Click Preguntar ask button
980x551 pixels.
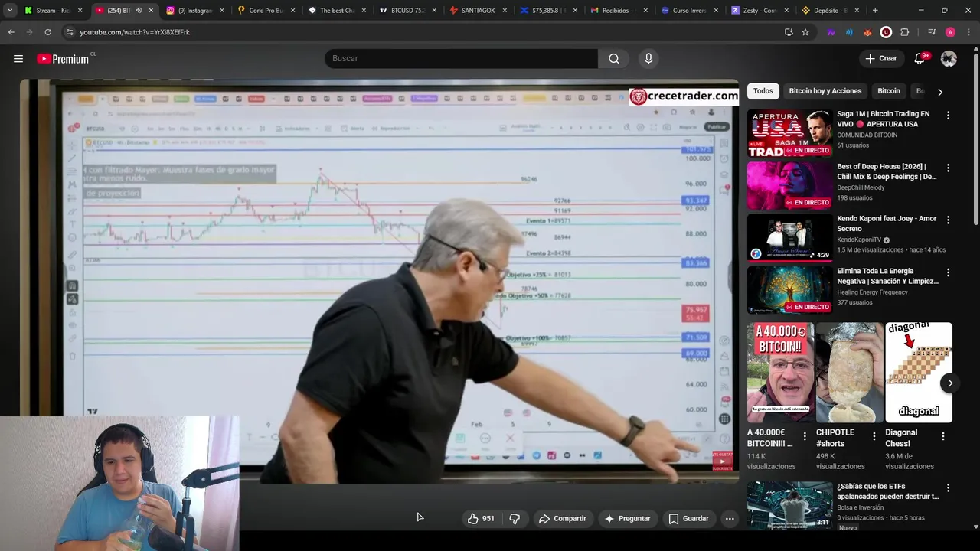pos(627,518)
